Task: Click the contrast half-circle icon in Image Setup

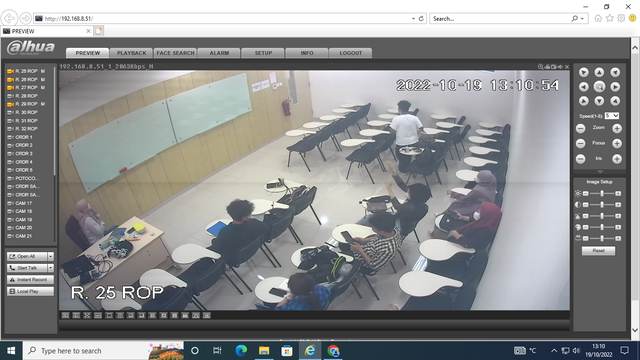Action: 578,204
